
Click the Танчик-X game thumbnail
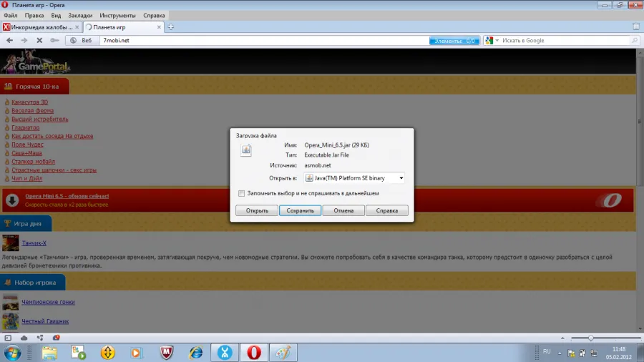(x=10, y=243)
